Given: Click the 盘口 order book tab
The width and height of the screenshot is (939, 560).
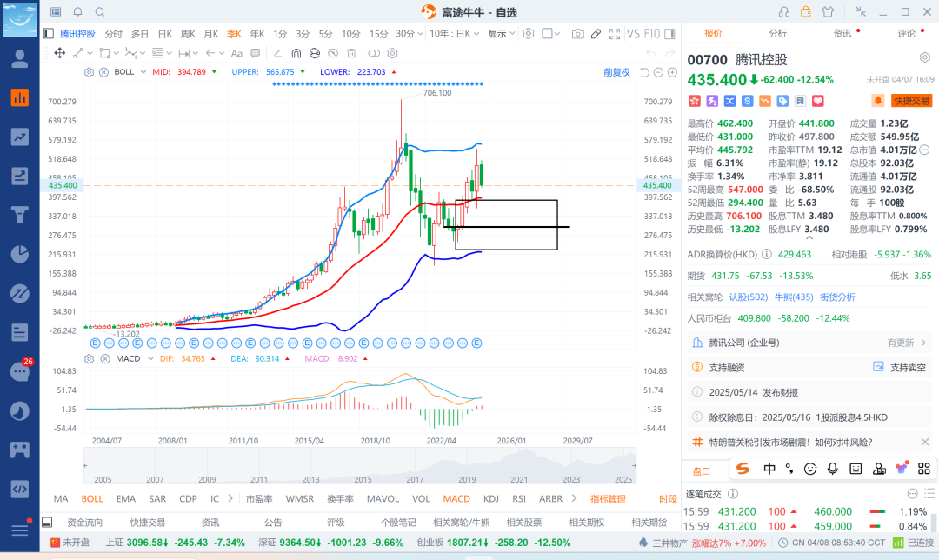Looking at the screenshot, I should (x=702, y=470).
